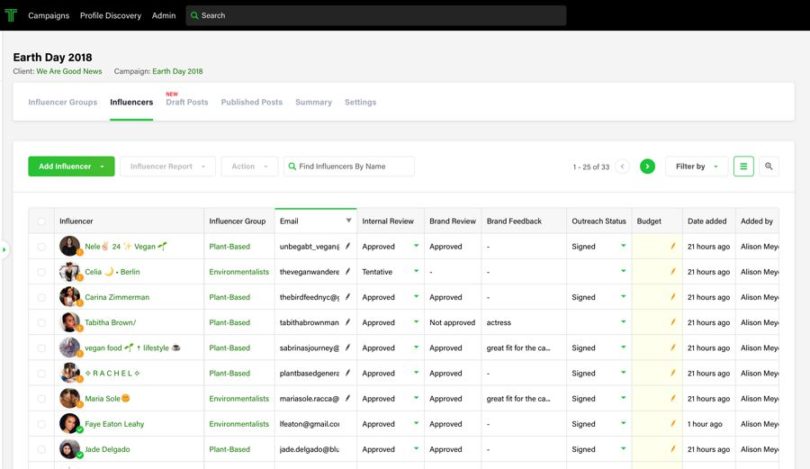Select the checkbox for Faye Eaton Leahy
810x469 pixels.
(41, 424)
